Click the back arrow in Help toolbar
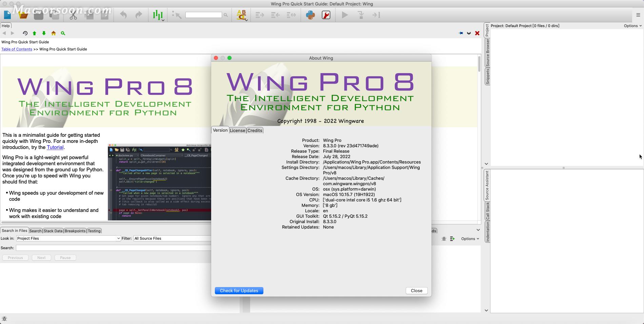This screenshot has width=644, height=324. (4, 33)
